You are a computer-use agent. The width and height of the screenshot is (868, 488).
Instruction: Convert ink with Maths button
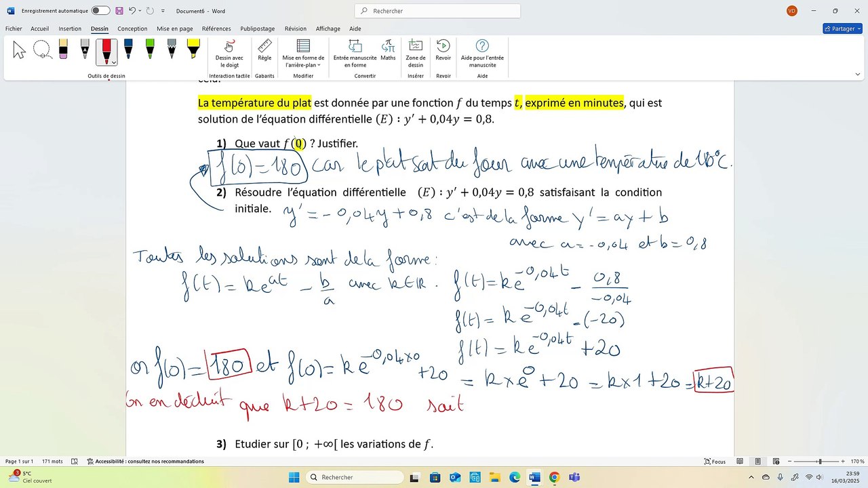point(388,50)
